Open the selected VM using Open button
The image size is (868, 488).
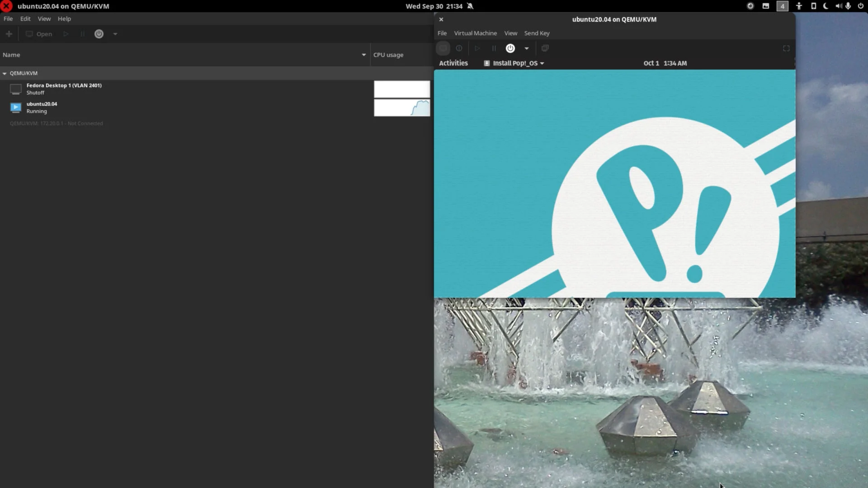coord(39,34)
